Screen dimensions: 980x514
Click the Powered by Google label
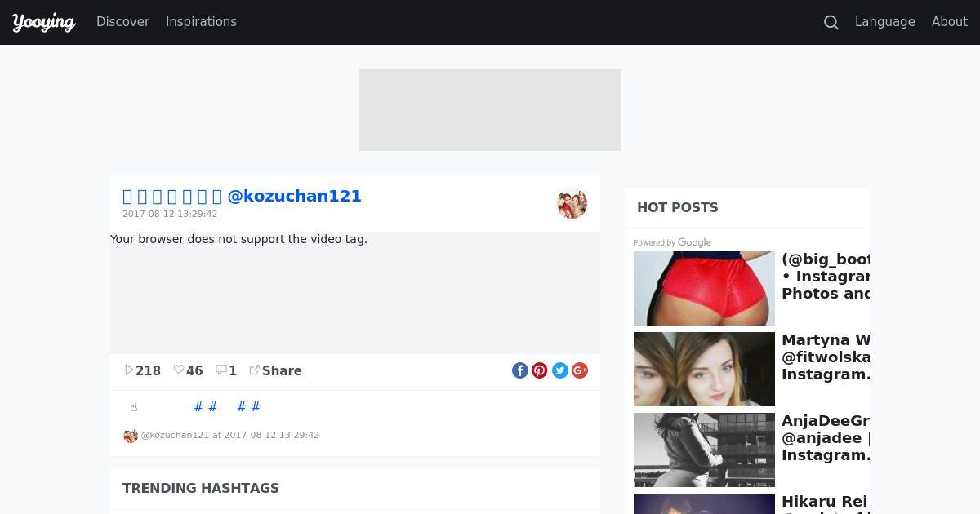coord(672,242)
